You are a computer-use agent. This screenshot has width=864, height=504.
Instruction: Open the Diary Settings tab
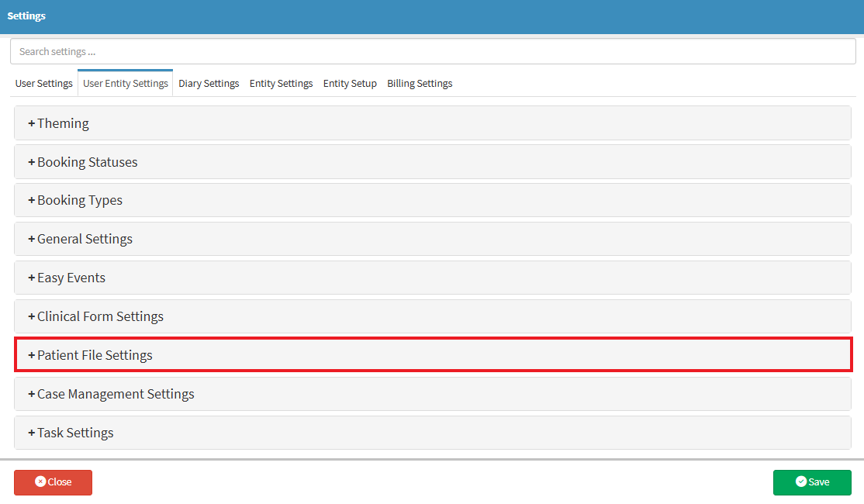pos(209,84)
